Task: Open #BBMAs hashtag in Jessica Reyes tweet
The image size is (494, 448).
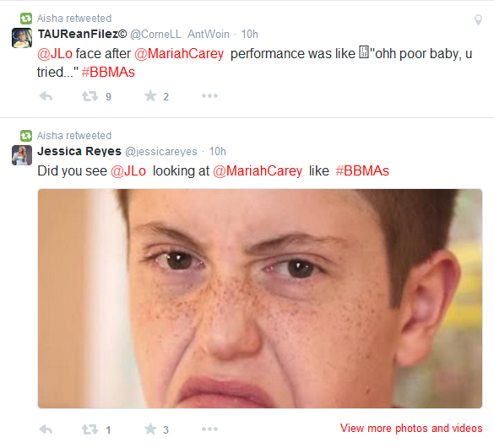Action: tap(362, 171)
